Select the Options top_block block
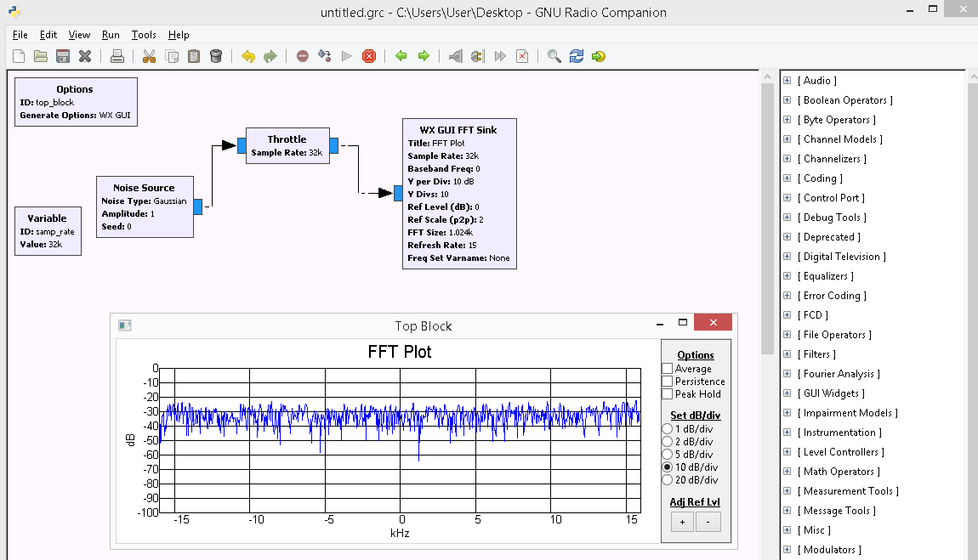The height and width of the screenshot is (560, 978). point(76,102)
